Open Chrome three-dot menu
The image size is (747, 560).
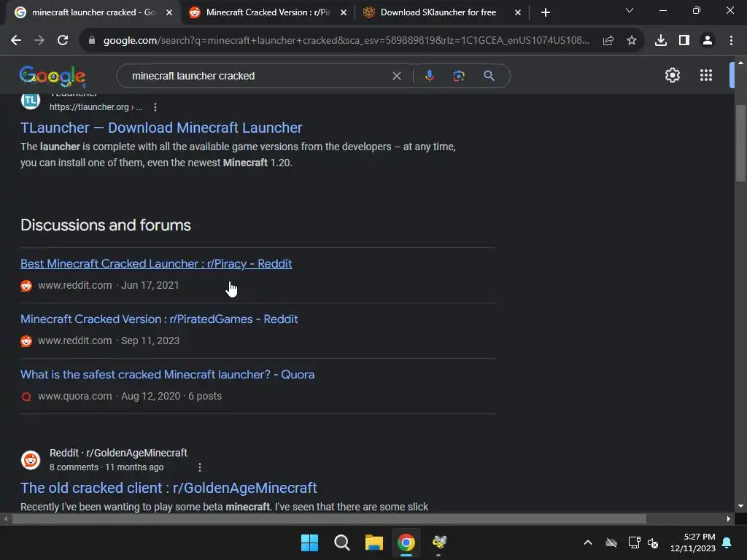click(x=731, y=41)
